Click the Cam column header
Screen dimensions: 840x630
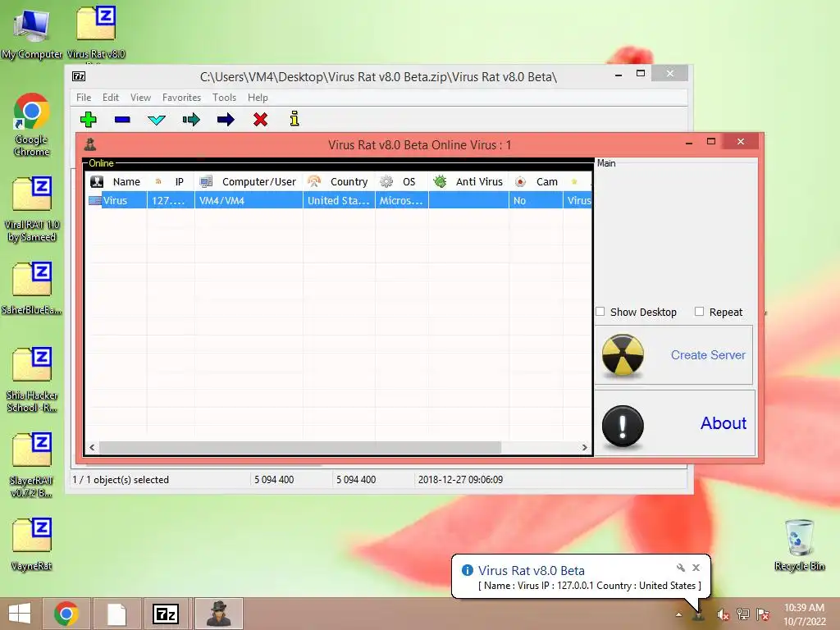(x=536, y=181)
